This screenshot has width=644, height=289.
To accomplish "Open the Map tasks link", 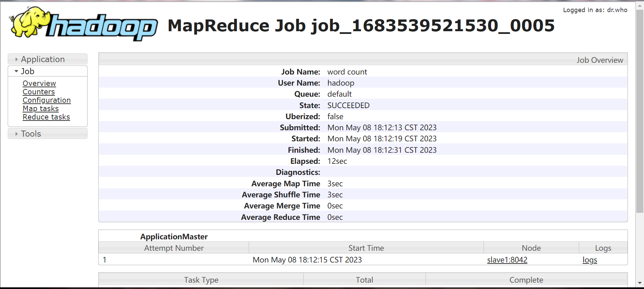I will point(41,108).
